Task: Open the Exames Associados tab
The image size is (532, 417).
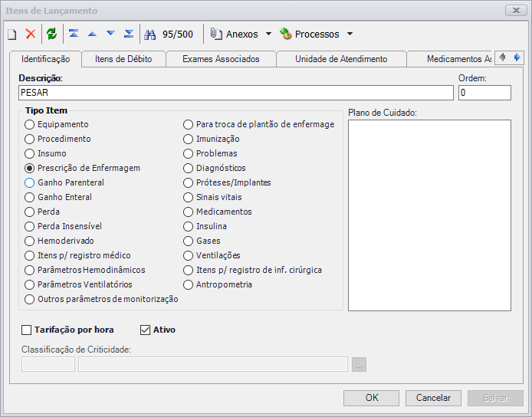Action: point(221,59)
